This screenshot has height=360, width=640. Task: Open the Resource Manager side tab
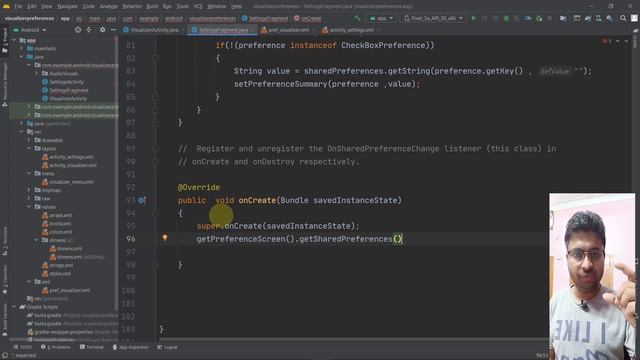pyautogui.click(x=5, y=84)
